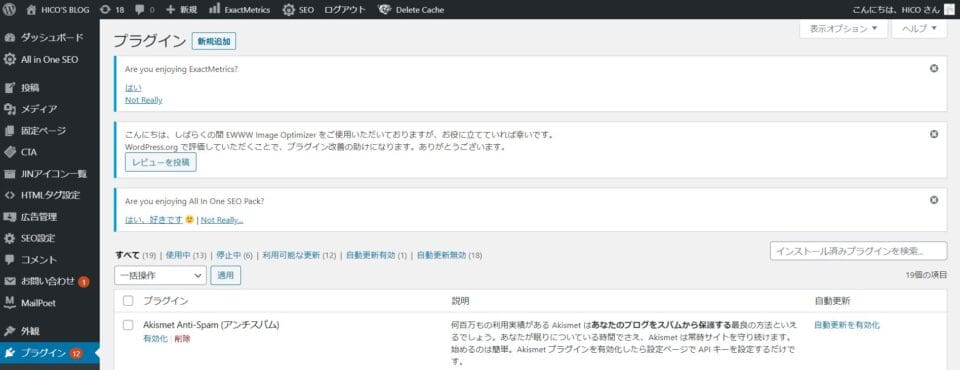
Task: Click the プラグイン column header
Action: click(x=165, y=301)
